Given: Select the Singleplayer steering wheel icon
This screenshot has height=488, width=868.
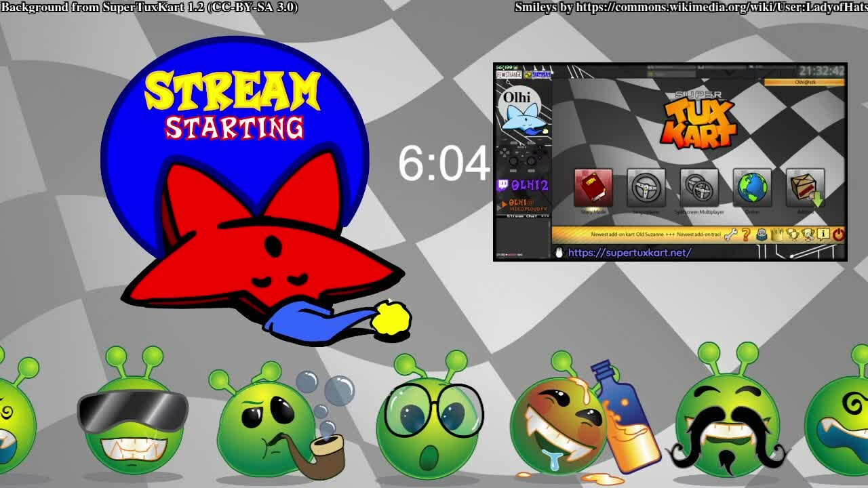Looking at the screenshot, I should (x=646, y=188).
